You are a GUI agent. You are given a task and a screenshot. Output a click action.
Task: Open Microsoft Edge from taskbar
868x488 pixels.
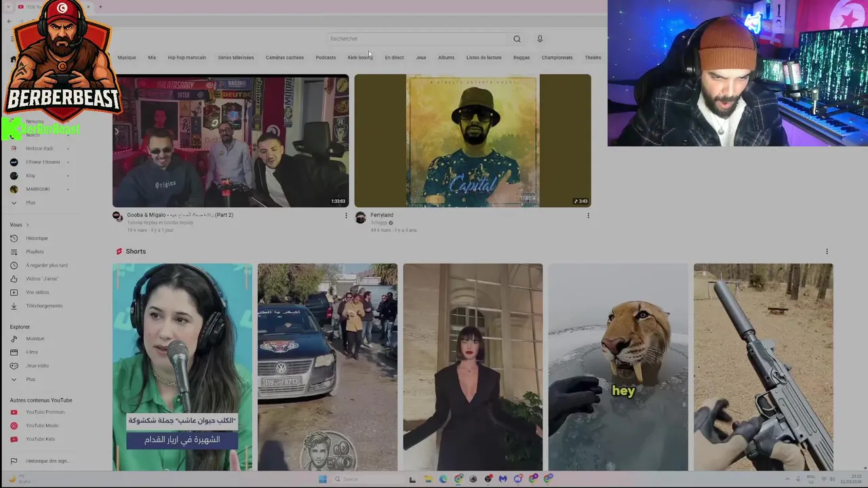click(x=443, y=479)
